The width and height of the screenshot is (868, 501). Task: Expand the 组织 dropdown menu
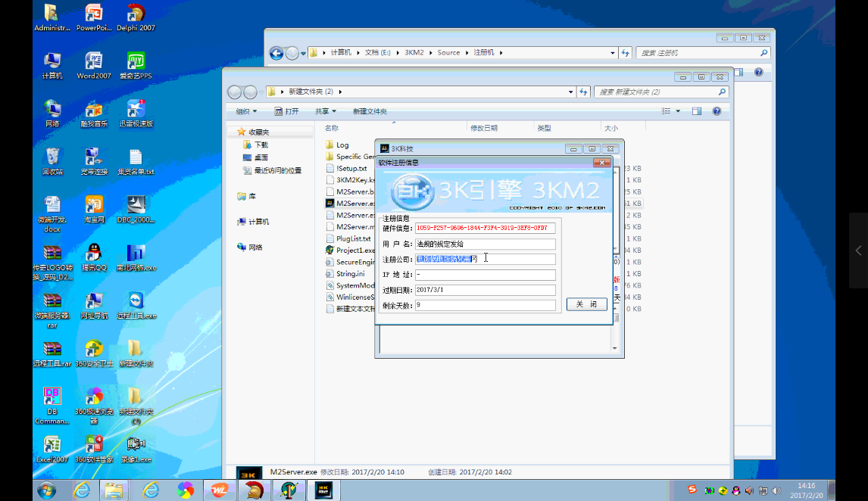[x=246, y=111]
